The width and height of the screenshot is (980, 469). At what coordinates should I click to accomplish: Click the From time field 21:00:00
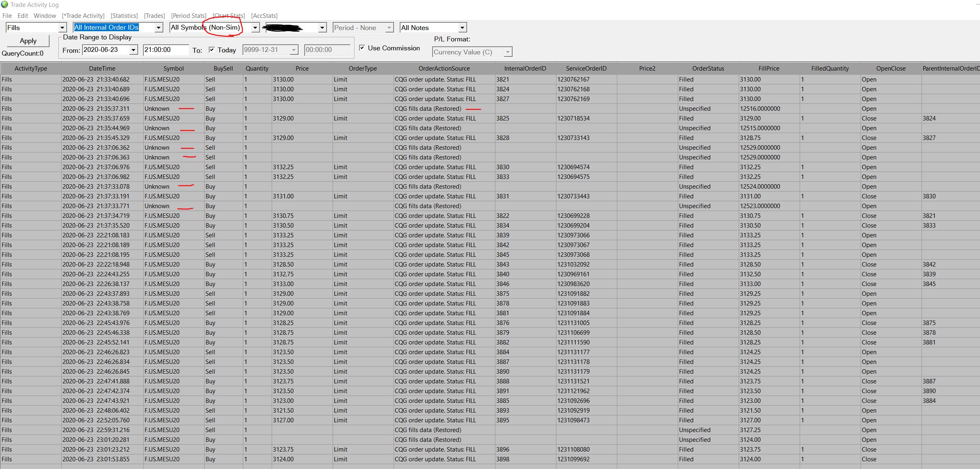[x=166, y=50]
